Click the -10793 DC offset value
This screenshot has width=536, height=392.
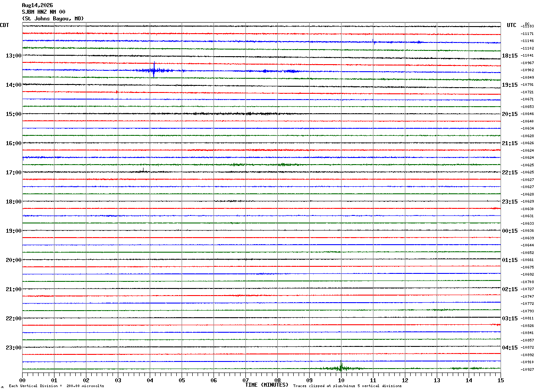527,311
